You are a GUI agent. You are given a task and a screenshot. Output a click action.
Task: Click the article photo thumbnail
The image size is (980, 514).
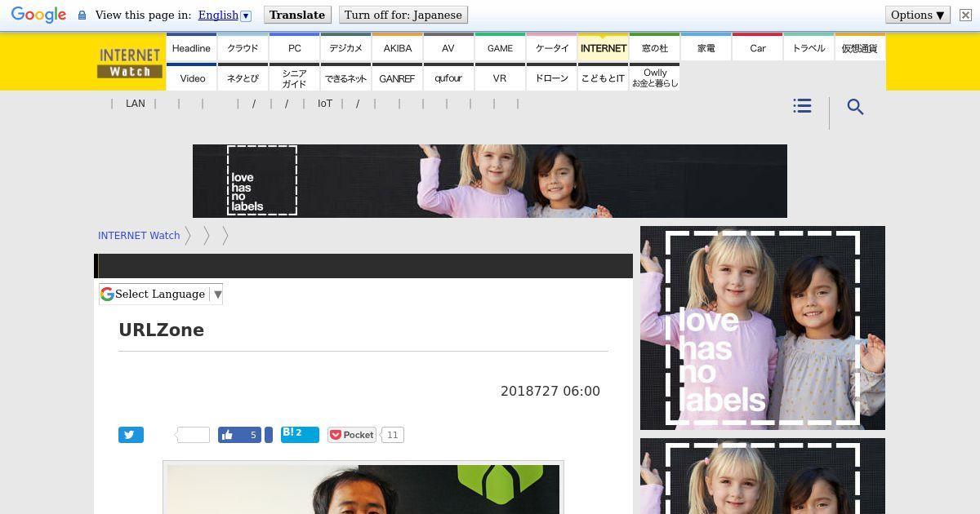pyautogui.click(x=363, y=488)
